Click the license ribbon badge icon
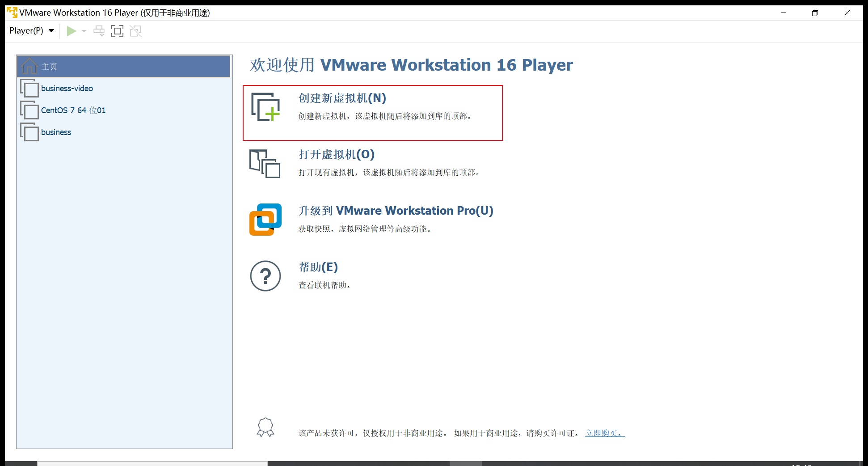868x466 pixels. point(265,428)
